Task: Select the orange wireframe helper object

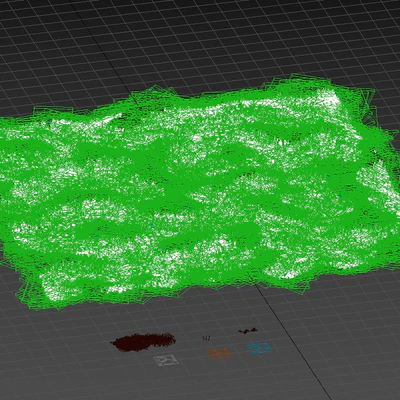Action: pos(219,353)
